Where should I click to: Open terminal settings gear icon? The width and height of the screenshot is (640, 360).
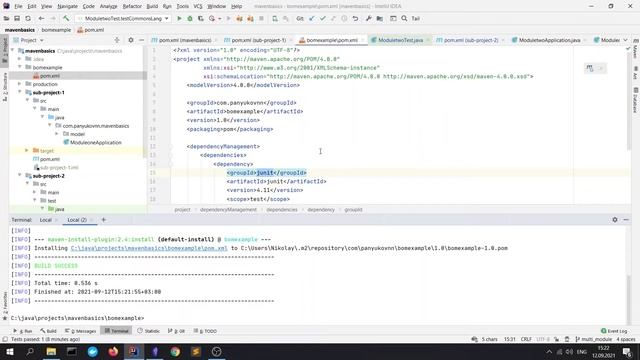[x=615, y=220]
